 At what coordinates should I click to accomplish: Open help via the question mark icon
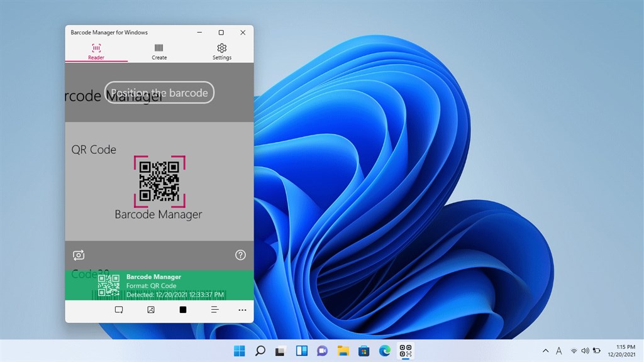tap(240, 255)
